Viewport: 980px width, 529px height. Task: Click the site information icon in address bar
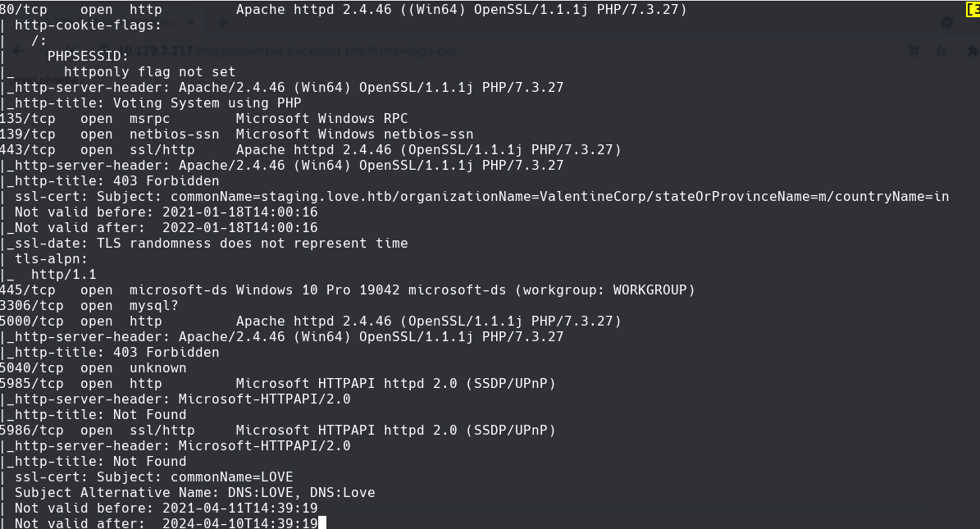coord(104,50)
